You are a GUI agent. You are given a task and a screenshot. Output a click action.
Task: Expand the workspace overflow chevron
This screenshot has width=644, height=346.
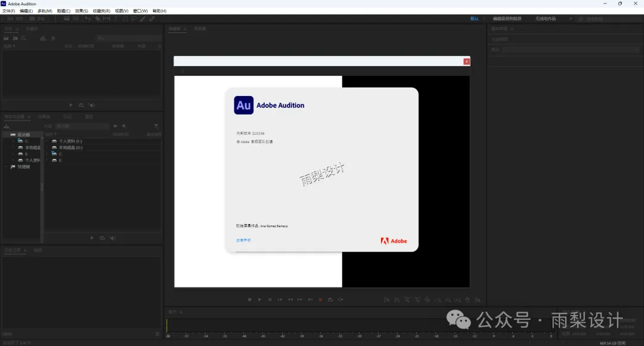click(571, 19)
